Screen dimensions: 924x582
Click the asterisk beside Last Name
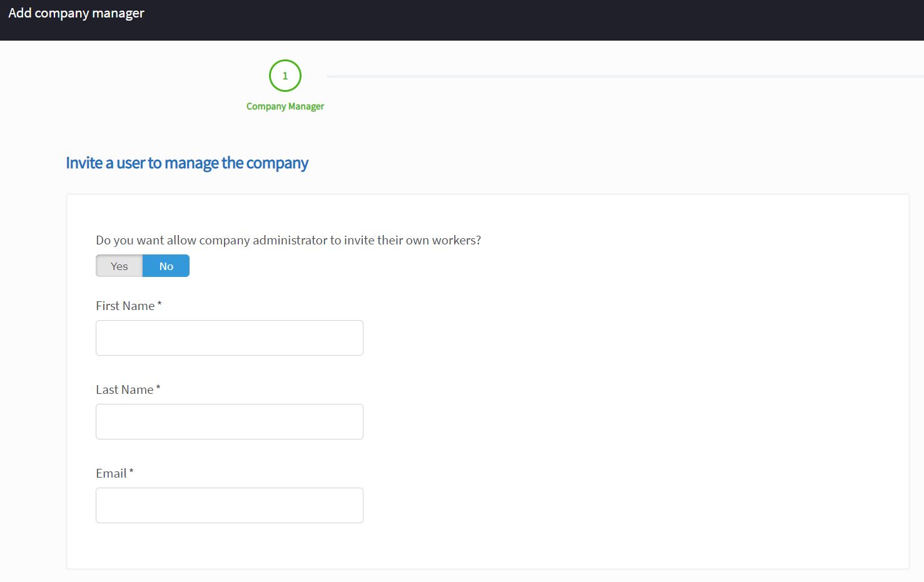click(x=158, y=388)
